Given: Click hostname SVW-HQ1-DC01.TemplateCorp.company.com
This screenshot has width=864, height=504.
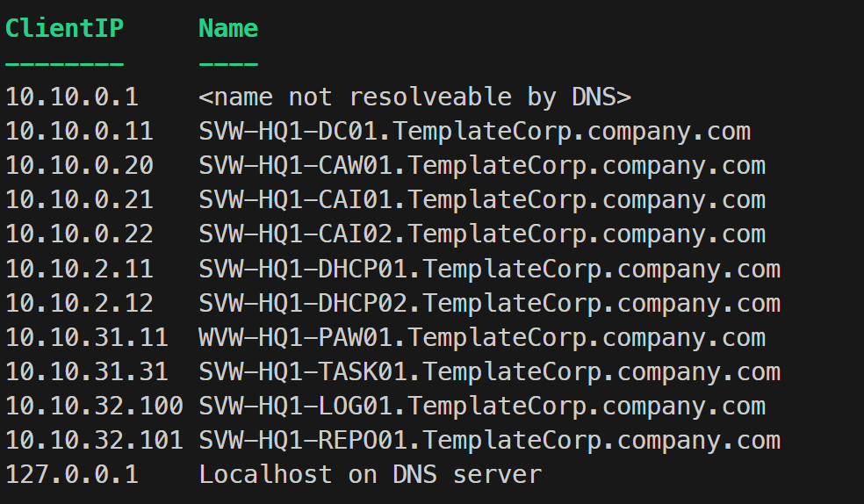Looking at the screenshot, I should coord(474,132).
